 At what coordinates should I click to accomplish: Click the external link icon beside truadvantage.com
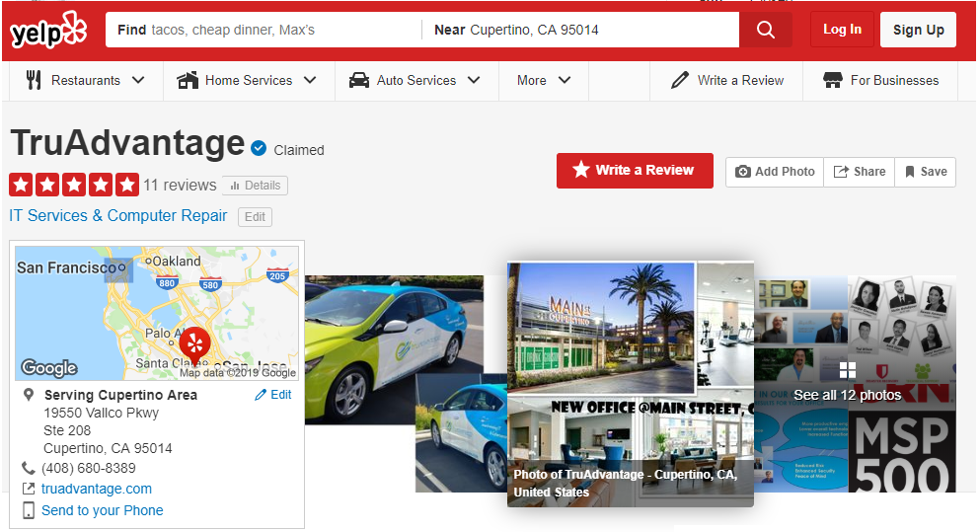point(28,489)
